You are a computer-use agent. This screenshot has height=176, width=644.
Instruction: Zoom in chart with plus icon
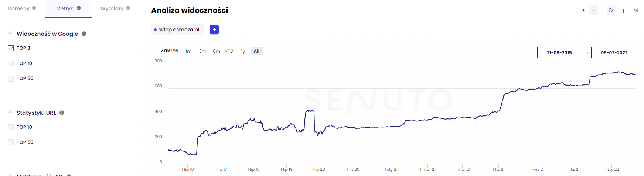[583, 10]
